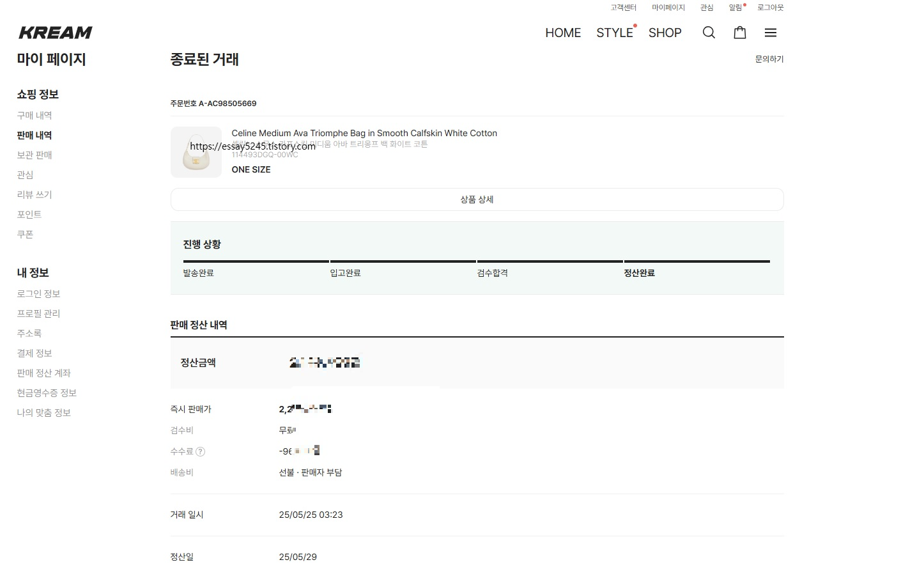Viewport: 924px width, 576px height.
Task: Select 판매 내역 in sidebar
Action: (35, 135)
